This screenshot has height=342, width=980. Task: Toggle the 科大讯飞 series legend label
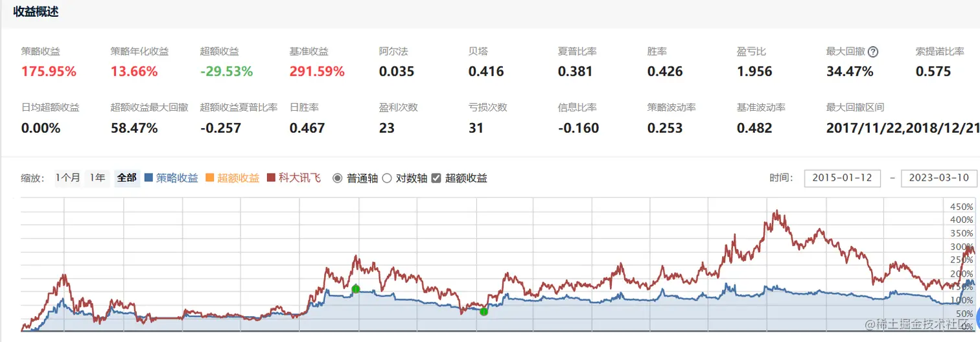[299, 177]
